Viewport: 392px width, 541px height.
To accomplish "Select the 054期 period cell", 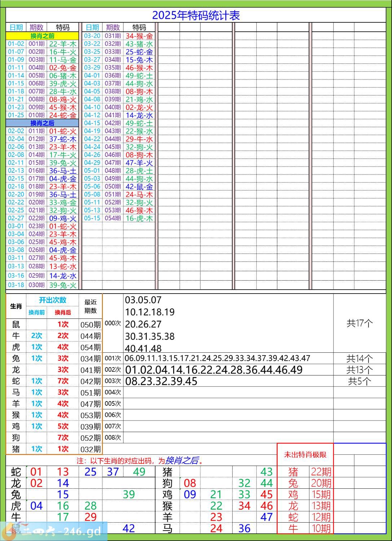I will point(113,219).
